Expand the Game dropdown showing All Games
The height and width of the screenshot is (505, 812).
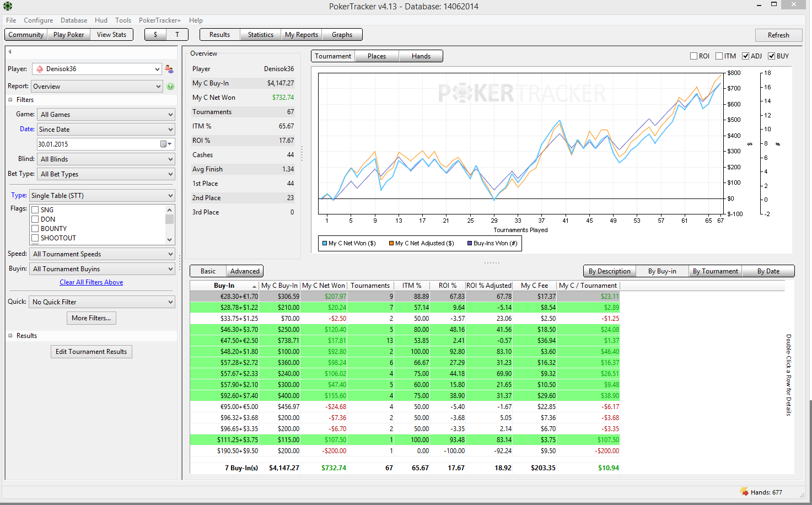tap(106, 115)
